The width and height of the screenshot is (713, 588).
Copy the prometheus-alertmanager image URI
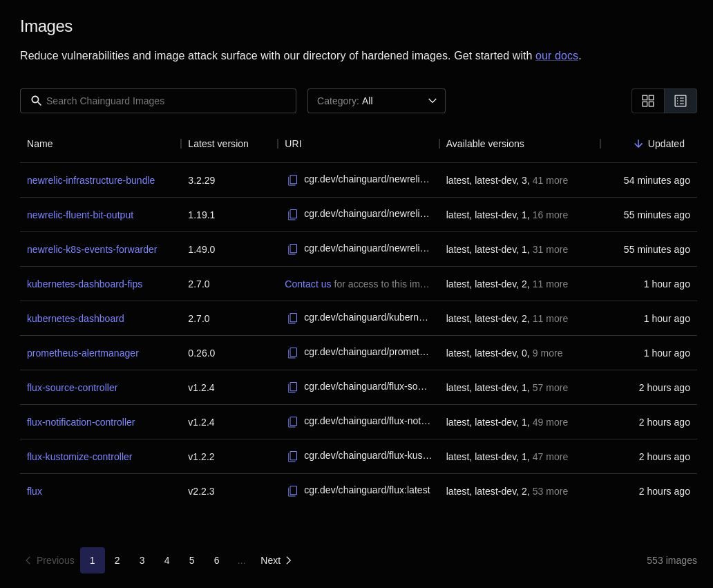(292, 352)
